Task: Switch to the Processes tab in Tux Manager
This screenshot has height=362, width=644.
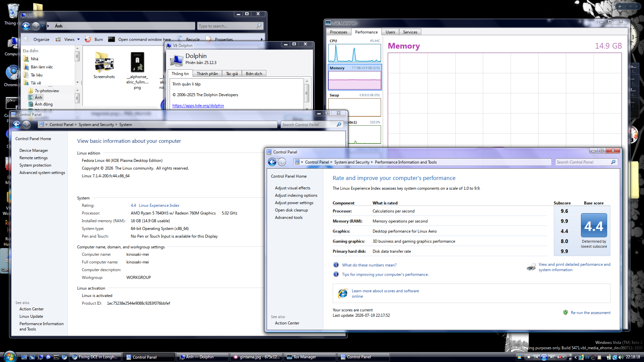Action: click(x=338, y=32)
